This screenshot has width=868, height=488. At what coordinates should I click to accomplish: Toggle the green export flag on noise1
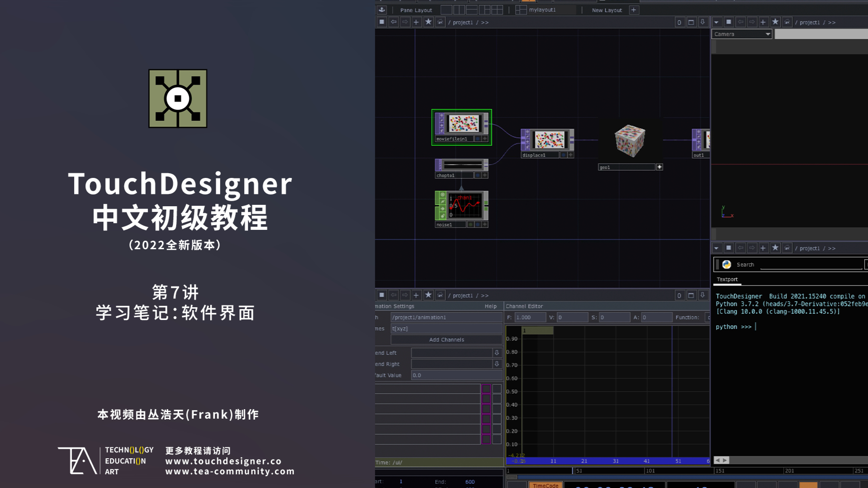pyautogui.click(x=470, y=225)
